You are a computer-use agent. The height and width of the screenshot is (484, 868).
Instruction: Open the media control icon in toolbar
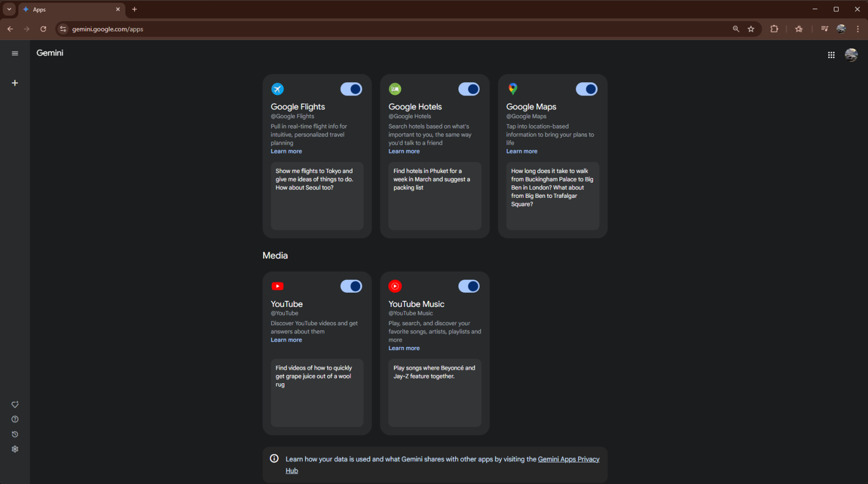pyautogui.click(x=825, y=29)
